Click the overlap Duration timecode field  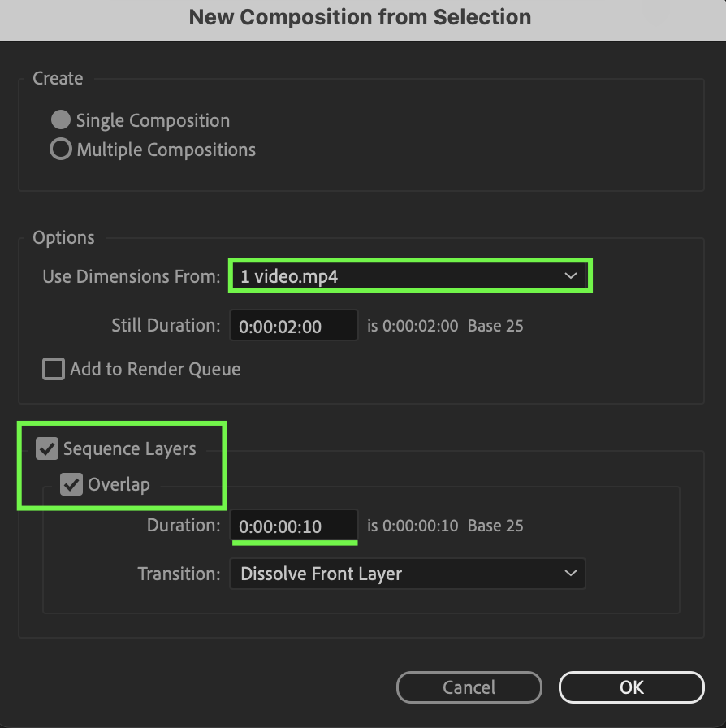pyautogui.click(x=293, y=526)
